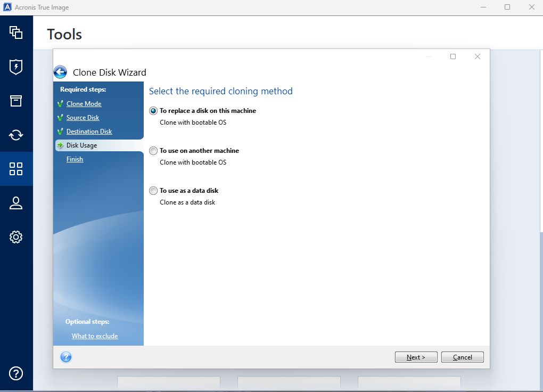The width and height of the screenshot is (543, 392).
Task: Go back using the wizard's blue arrow
Action: [60, 72]
